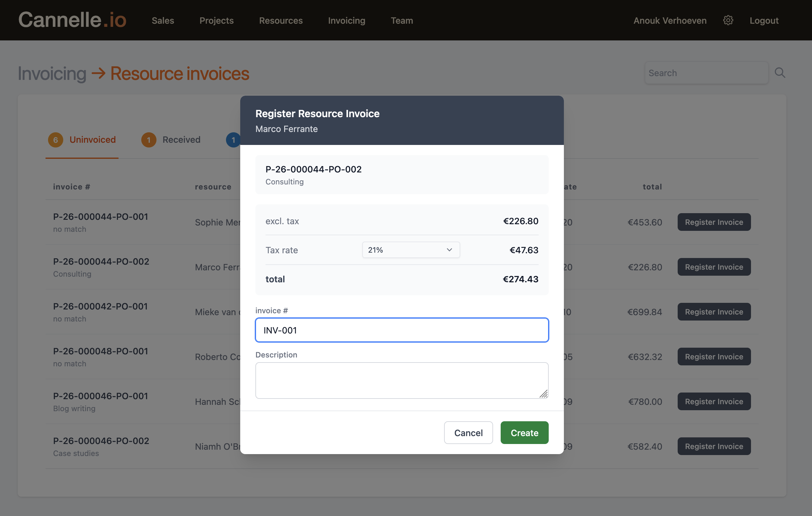Click the €582.40 total cell
This screenshot has width=812, height=516.
click(645, 446)
